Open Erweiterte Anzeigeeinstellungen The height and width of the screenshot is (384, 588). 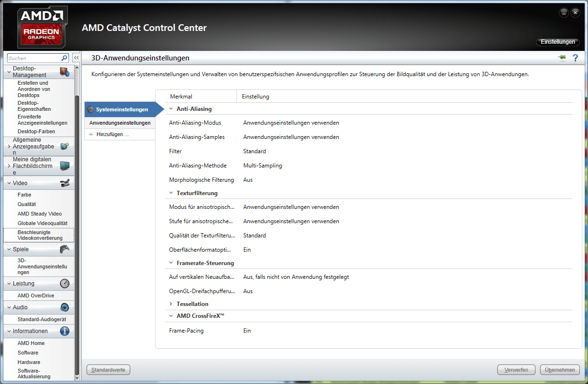(42, 119)
